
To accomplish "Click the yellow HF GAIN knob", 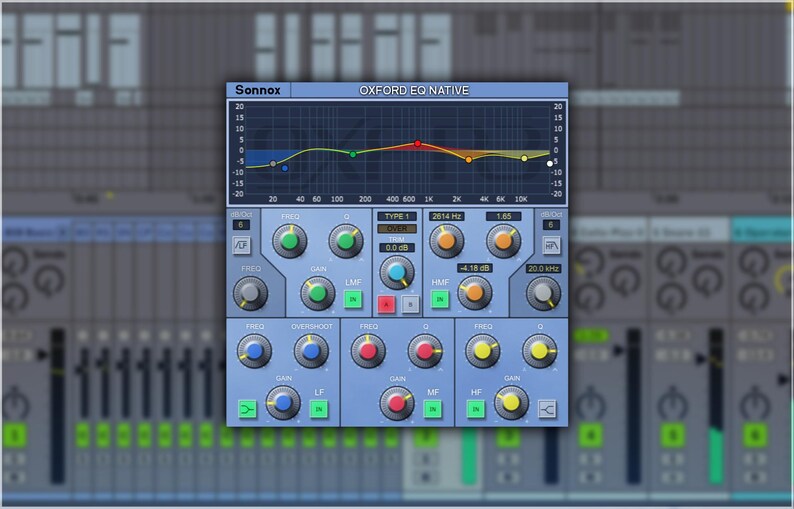I will click(x=511, y=403).
